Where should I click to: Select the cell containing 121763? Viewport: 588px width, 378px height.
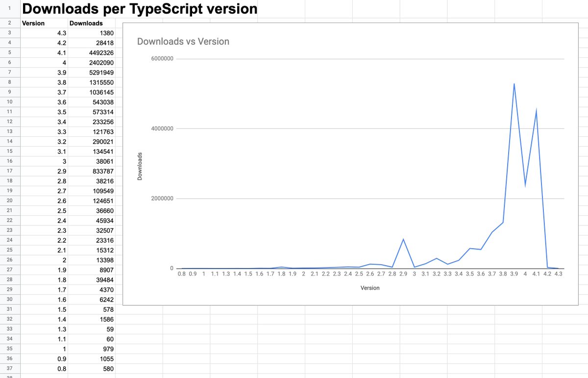coord(92,131)
